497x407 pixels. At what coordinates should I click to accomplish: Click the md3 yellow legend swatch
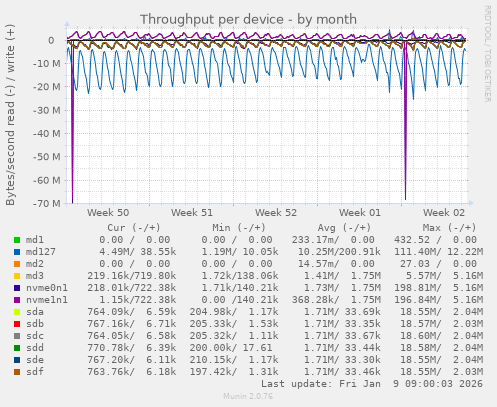pos(17,276)
